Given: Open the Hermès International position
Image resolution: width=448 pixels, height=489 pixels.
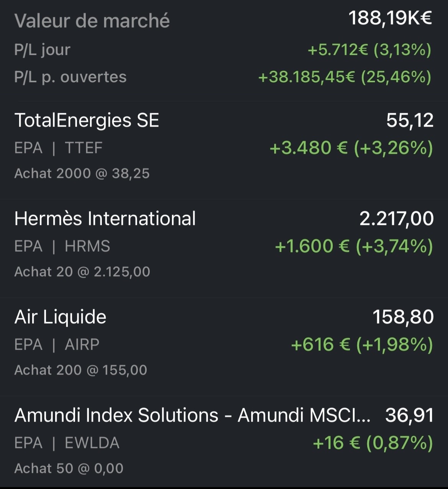Looking at the screenshot, I should coord(105,218).
